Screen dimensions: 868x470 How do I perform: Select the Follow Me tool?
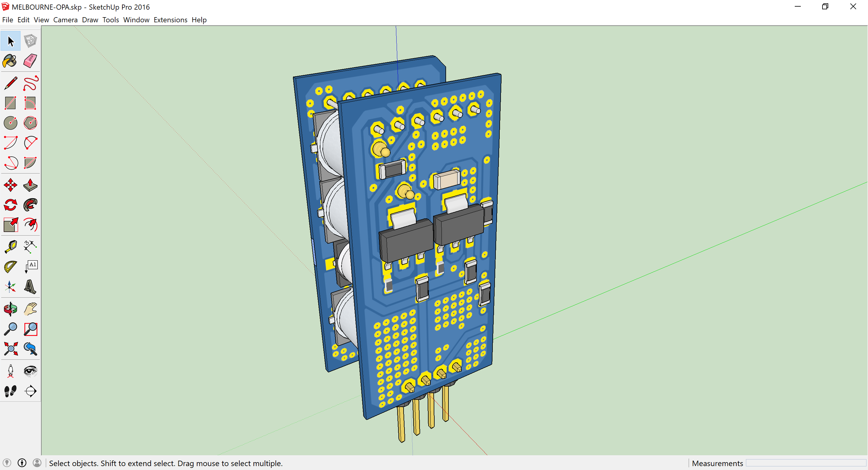30,205
